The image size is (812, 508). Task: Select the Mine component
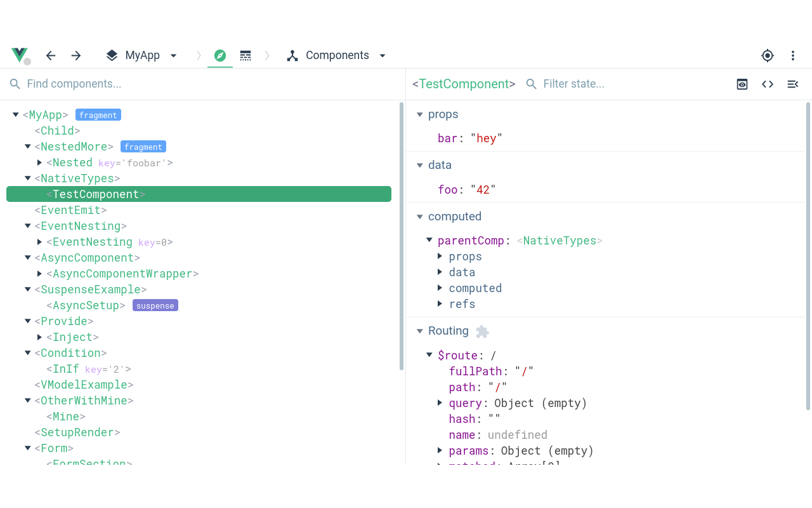(x=66, y=417)
